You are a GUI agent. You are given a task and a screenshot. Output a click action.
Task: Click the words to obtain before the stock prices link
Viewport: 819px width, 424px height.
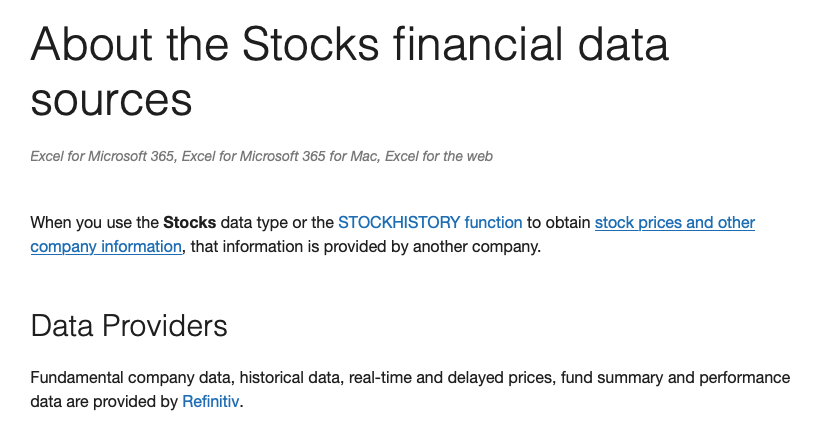(x=559, y=222)
